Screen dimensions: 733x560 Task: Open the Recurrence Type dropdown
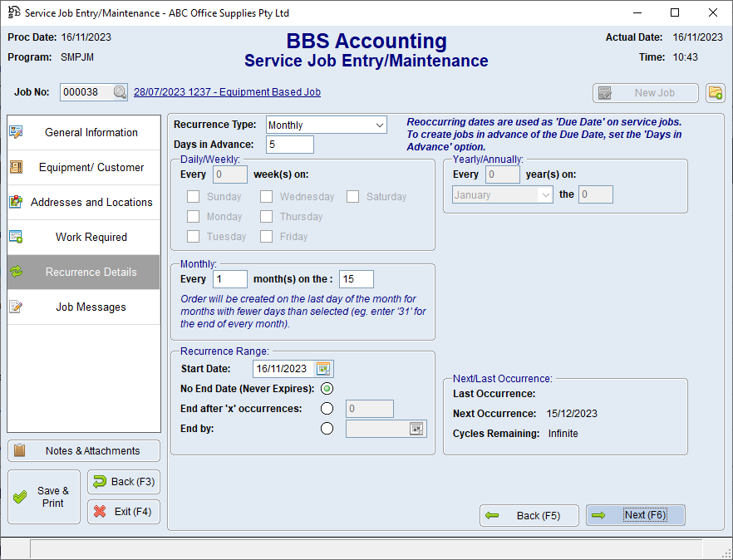point(380,124)
